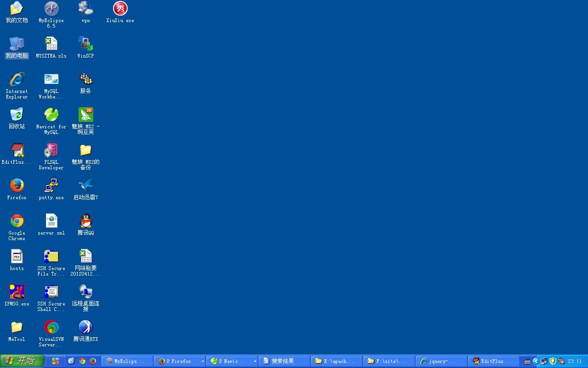Open the green shield security tray icon
This screenshot has width=588, height=368.
coord(553,361)
